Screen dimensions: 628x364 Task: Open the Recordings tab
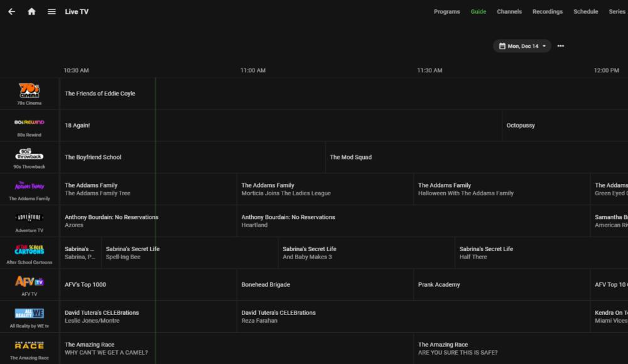coord(548,11)
